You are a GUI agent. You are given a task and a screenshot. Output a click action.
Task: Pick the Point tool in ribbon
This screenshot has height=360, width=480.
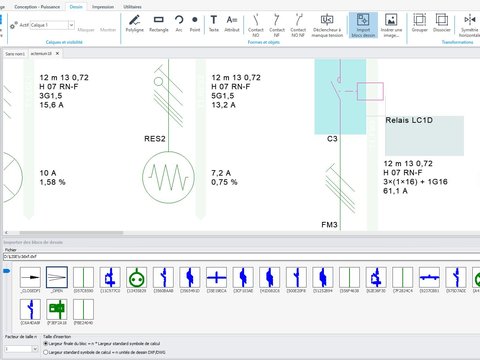point(195,24)
